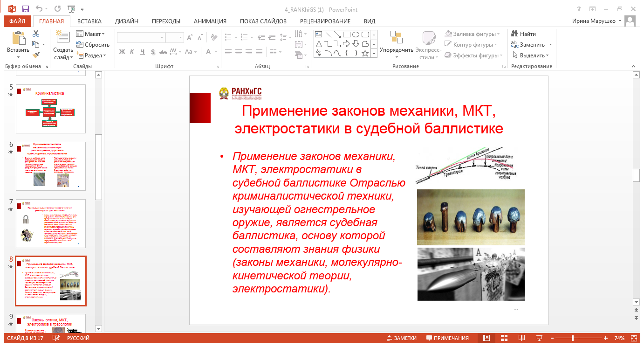Select the oval shape in gallery
Screen dimensions: 644x347
click(x=356, y=35)
